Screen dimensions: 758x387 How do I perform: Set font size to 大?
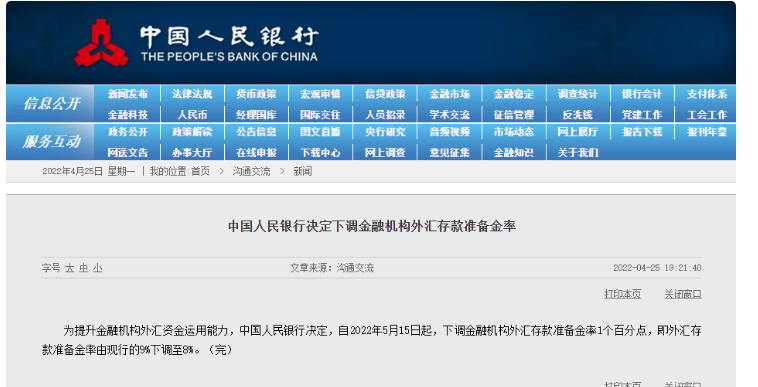pyautogui.click(x=70, y=268)
